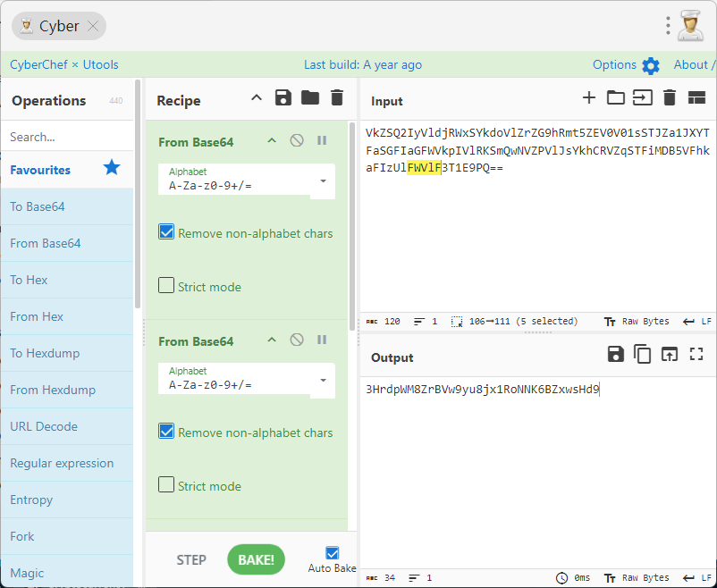
Task: Copy the raw output to the clipboard
Action: (x=643, y=355)
